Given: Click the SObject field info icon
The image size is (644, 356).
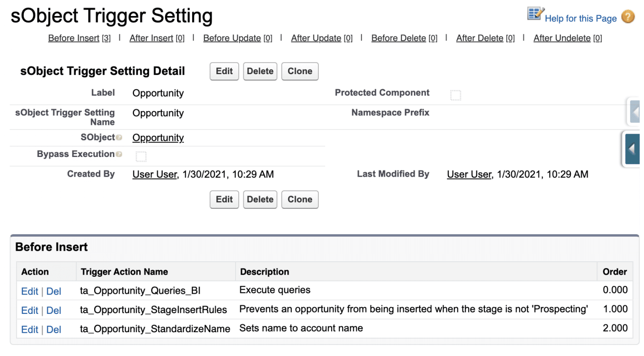Looking at the screenshot, I should [119, 138].
